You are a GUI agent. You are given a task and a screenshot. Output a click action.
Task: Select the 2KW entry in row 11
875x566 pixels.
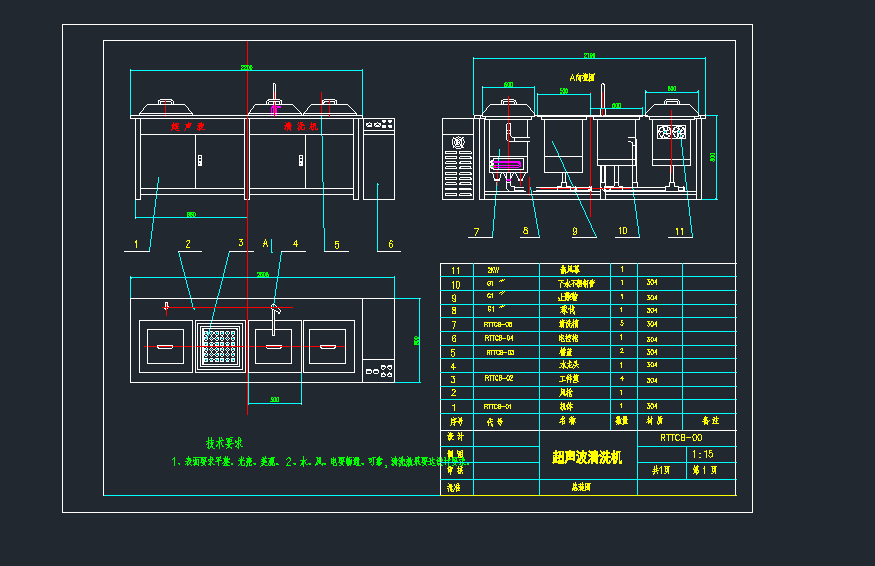[492, 270]
